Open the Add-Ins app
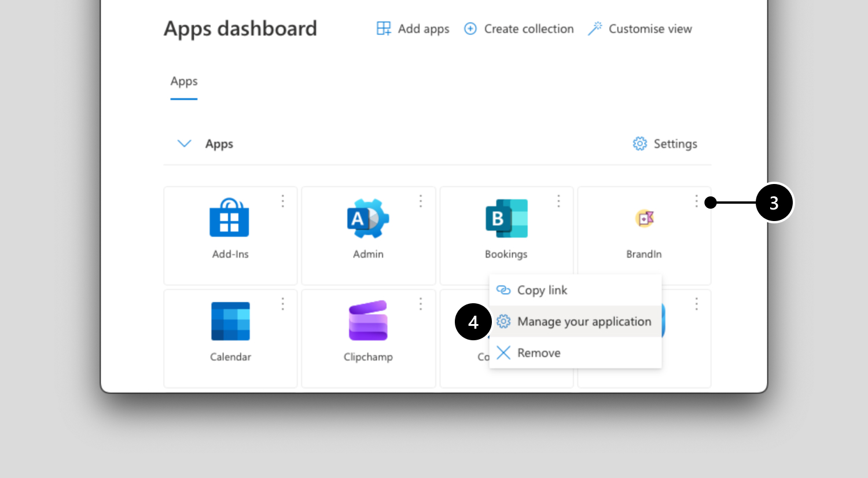Screen dimensions: 868x478 coord(230,236)
